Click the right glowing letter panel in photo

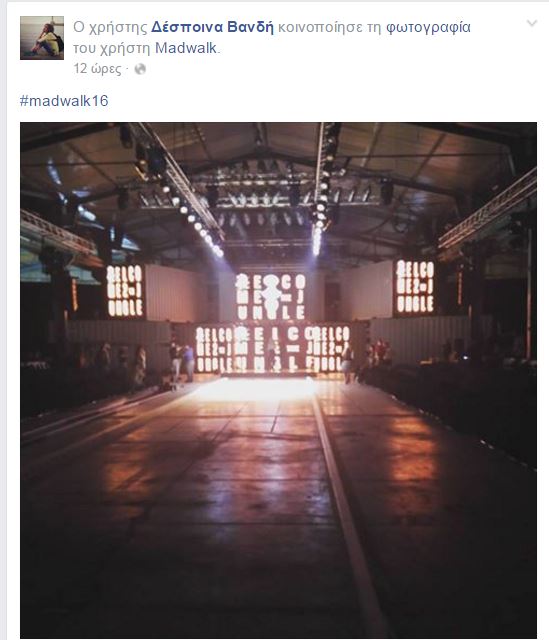pos(415,287)
